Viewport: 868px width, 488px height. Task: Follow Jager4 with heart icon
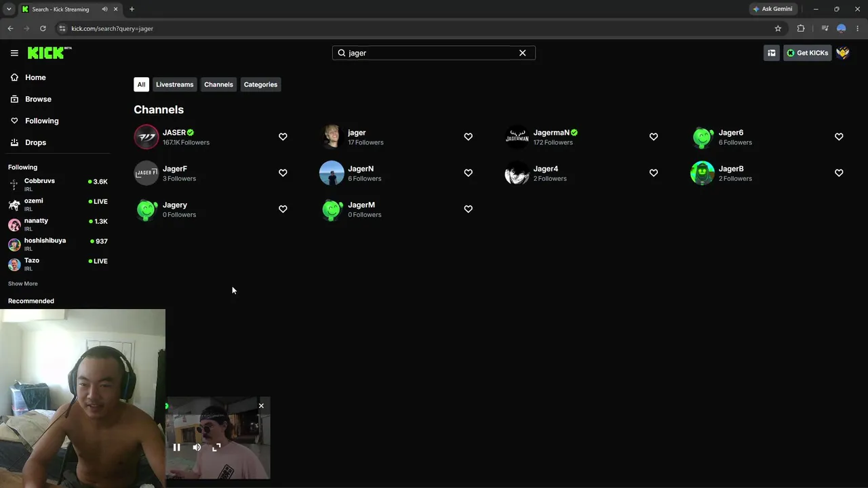coord(654,173)
